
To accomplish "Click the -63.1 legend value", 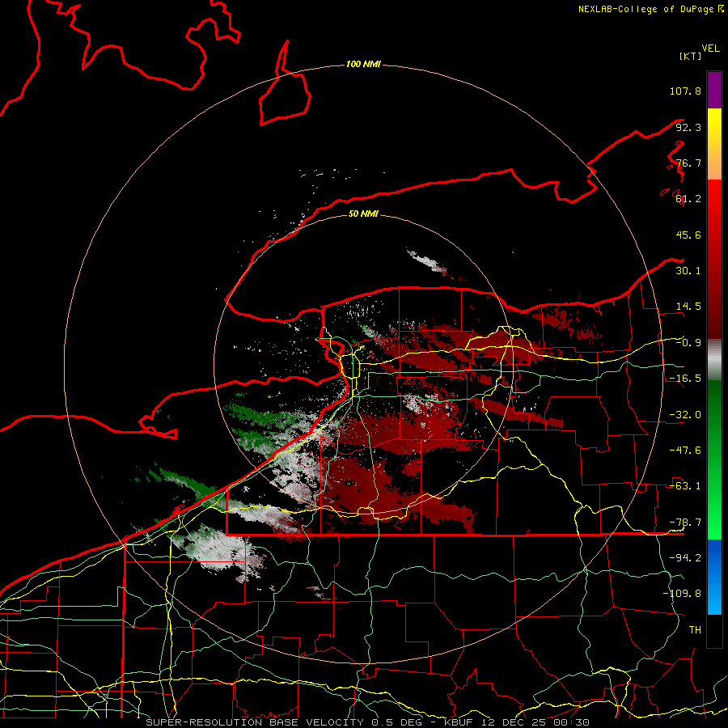I will click(x=685, y=486).
